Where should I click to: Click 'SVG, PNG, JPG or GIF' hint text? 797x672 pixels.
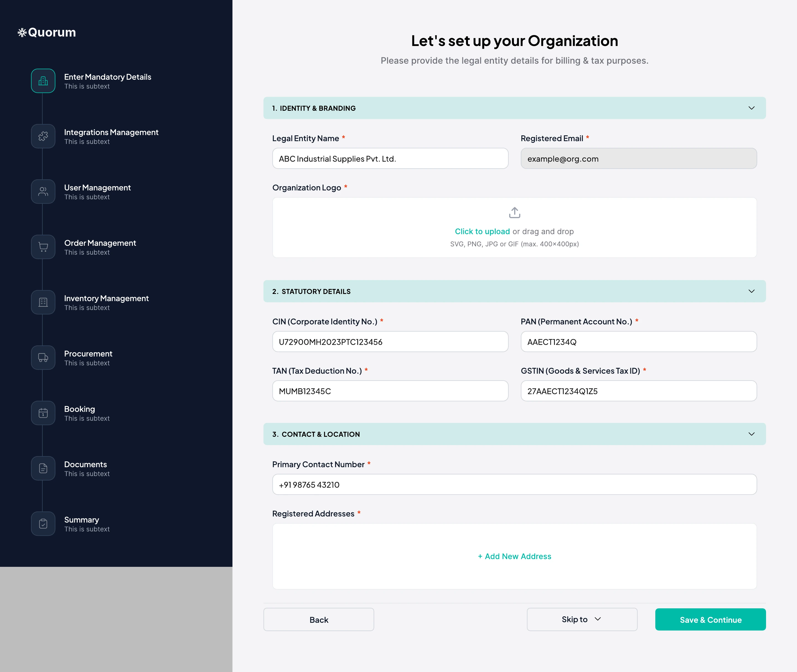point(514,244)
